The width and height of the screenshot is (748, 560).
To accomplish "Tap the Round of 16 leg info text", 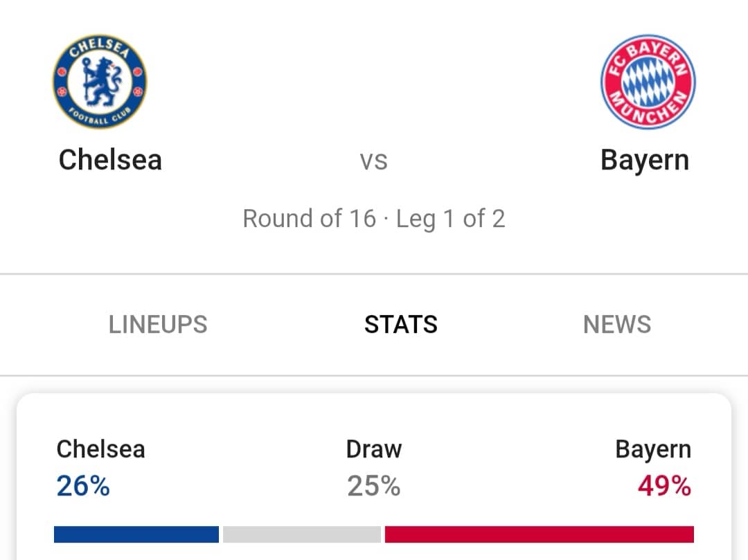I will click(x=373, y=219).
